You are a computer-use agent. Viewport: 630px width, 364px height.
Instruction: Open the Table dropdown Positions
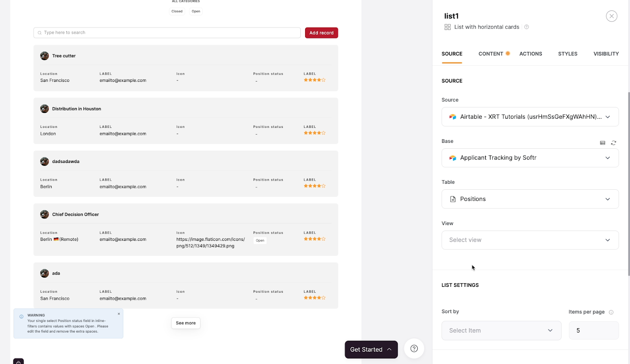pyautogui.click(x=530, y=199)
